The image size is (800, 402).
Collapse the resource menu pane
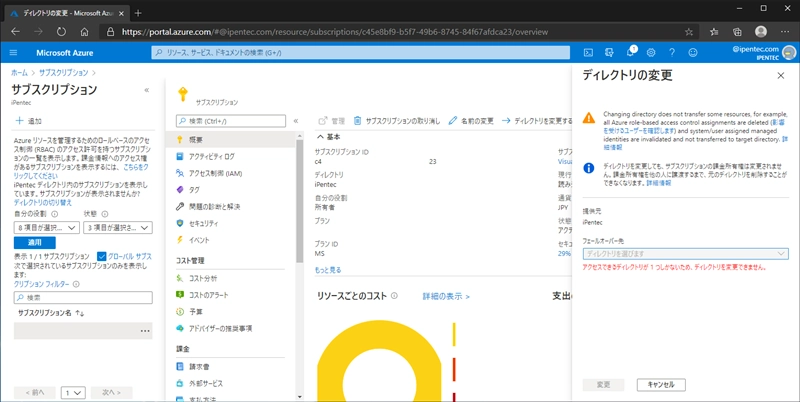click(x=296, y=121)
